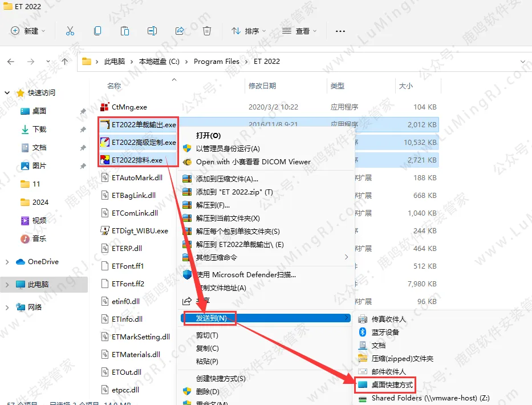Click This PC (此电脑) breadcrumb segment
Viewport: 532px width, 405px height.
pos(115,62)
